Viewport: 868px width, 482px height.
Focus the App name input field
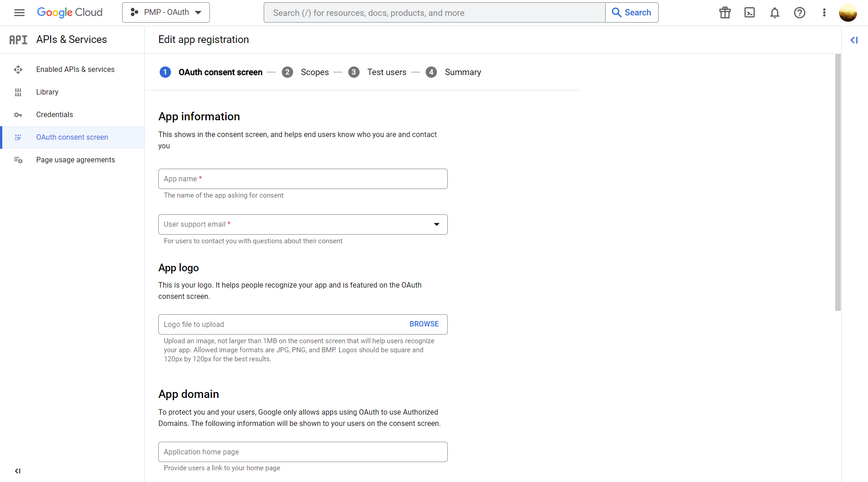coord(303,179)
